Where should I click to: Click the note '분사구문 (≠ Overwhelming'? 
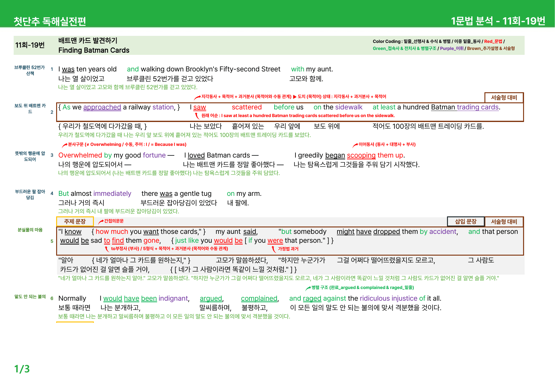pyautogui.click(x=127, y=144)
